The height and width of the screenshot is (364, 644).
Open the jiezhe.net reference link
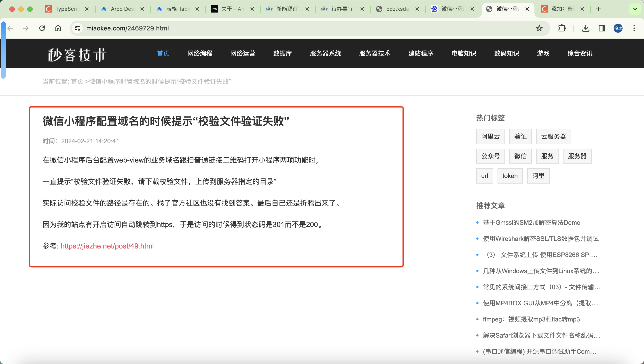pyautogui.click(x=107, y=246)
